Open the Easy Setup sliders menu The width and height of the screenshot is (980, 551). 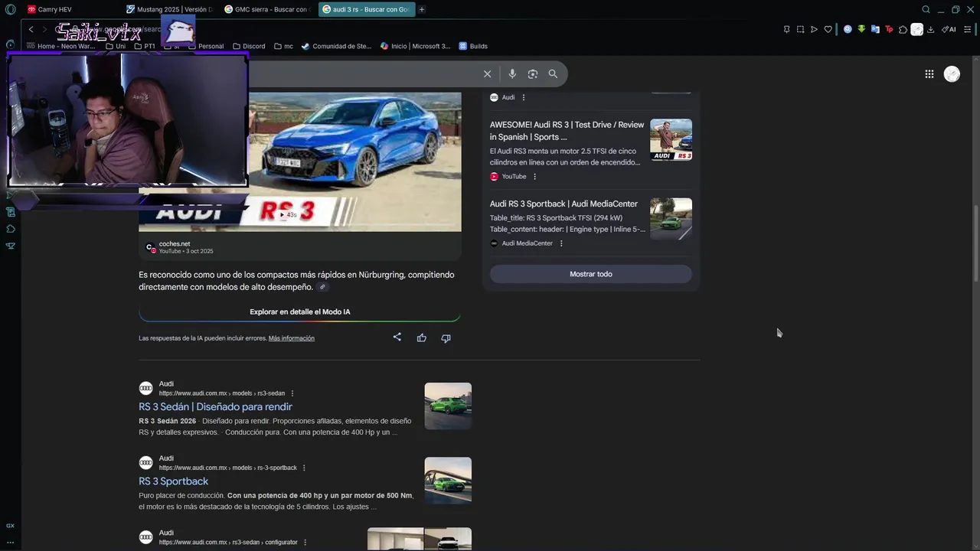968,29
